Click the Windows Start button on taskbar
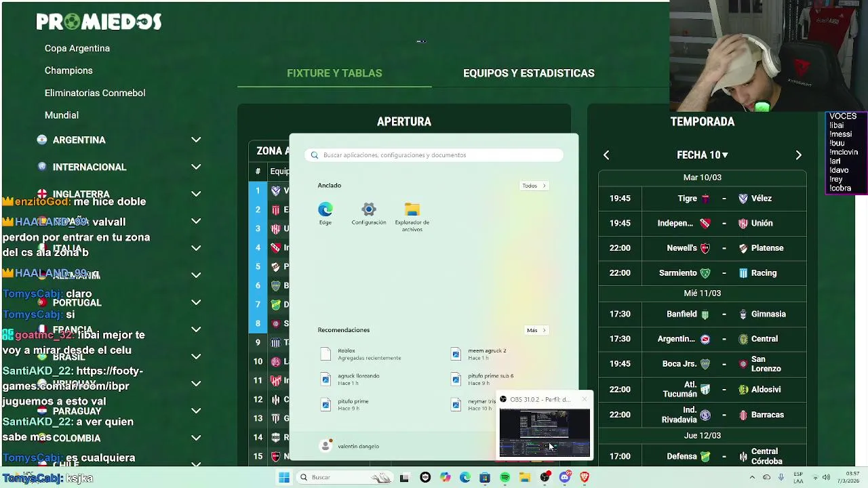868x488 pixels. [284, 477]
